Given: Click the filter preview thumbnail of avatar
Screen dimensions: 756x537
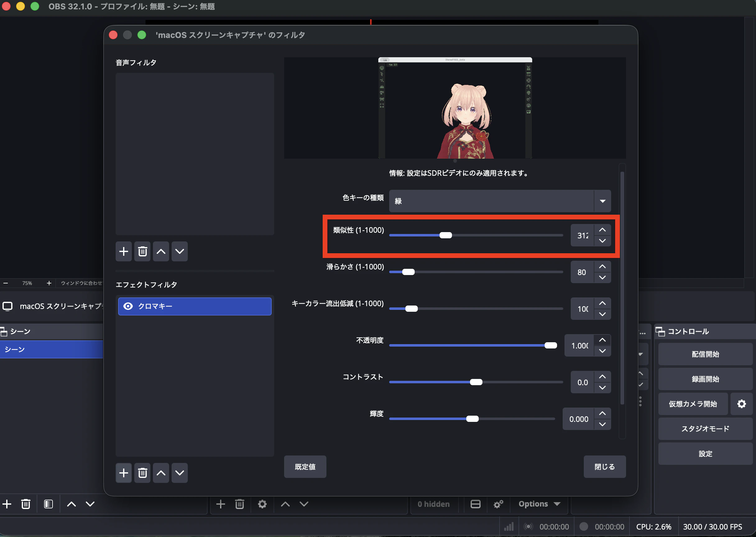Looking at the screenshot, I should point(455,108).
